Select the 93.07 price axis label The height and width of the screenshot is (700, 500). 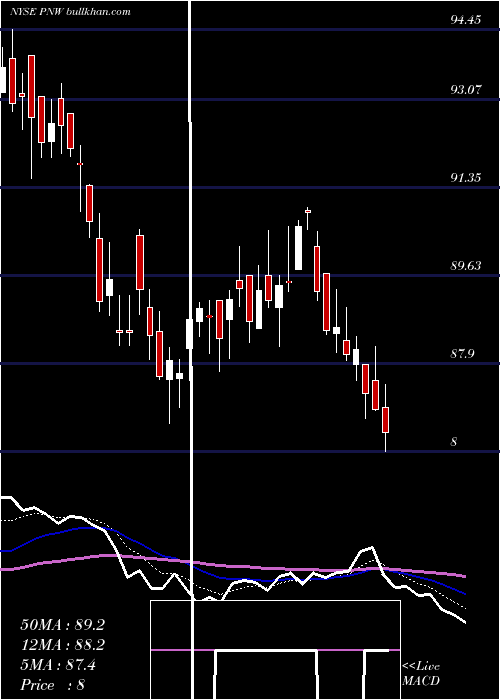coord(466,90)
